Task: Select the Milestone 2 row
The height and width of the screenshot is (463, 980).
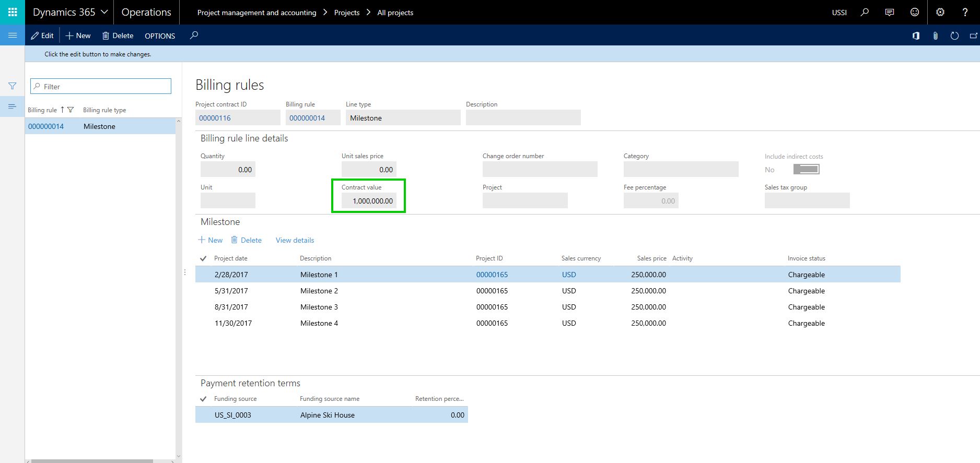Action: (x=547, y=291)
